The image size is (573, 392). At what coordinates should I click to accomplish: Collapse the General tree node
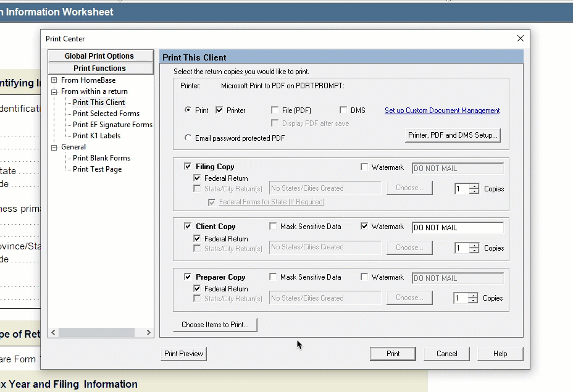pyautogui.click(x=54, y=147)
